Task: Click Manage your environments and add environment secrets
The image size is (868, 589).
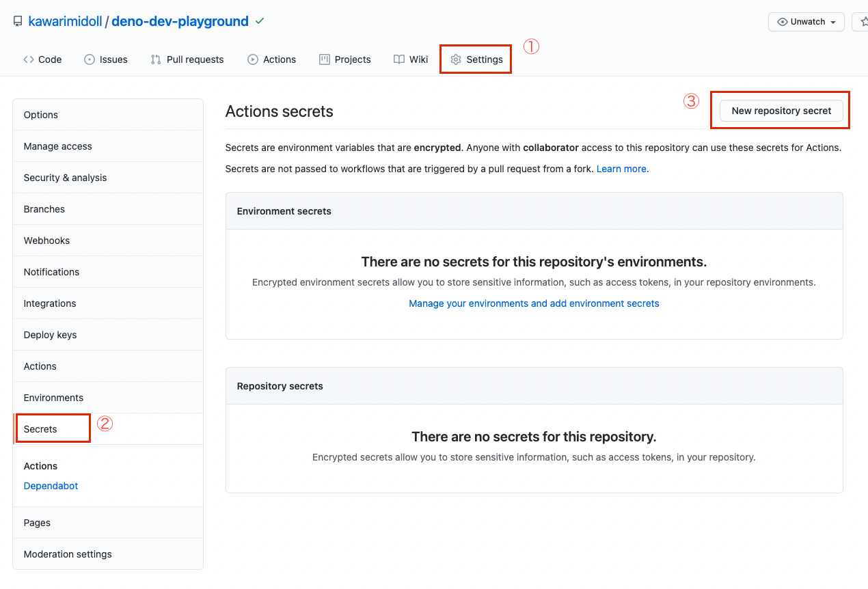Action: pyautogui.click(x=534, y=303)
